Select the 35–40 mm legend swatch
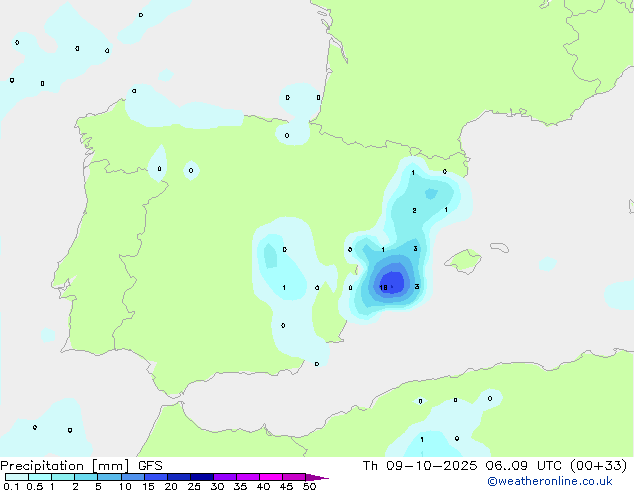 point(248,477)
